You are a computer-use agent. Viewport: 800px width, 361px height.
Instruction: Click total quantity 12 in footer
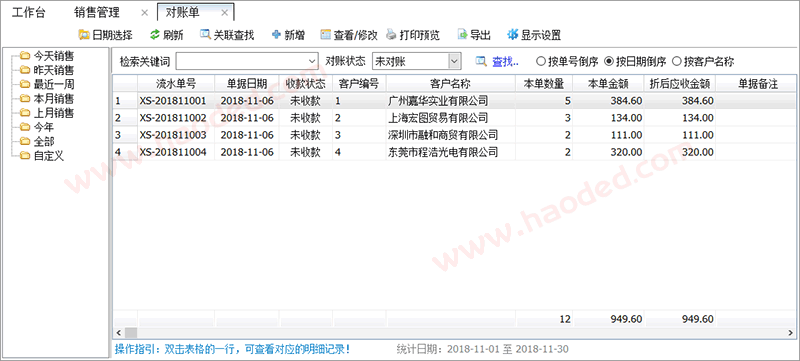click(x=565, y=319)
